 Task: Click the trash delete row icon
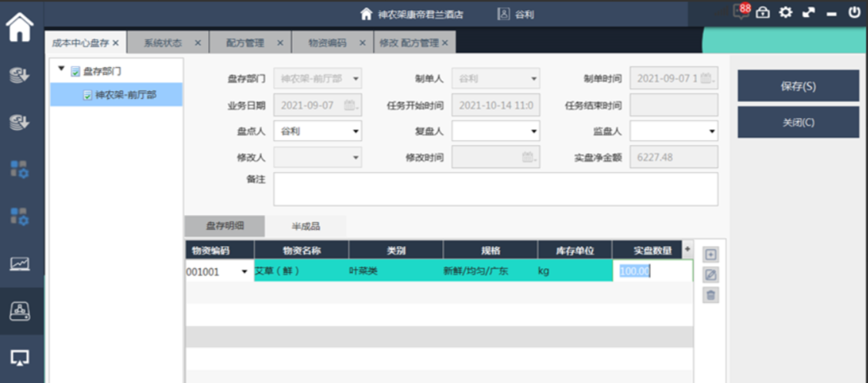click(711, 294)
